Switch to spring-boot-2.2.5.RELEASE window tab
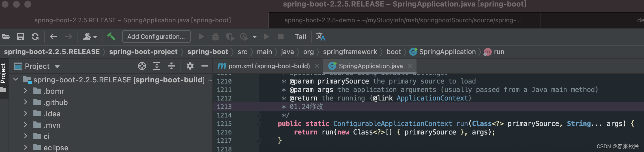The width and height of the screenshot is (644, 152). tap(133, 20)
